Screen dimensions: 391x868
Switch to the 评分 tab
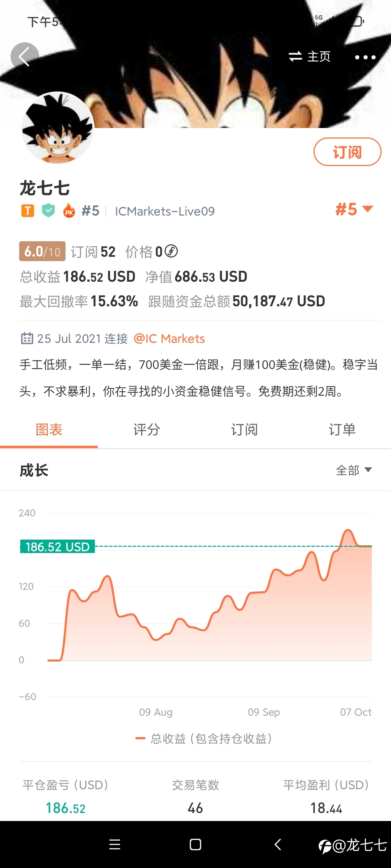(147, 430)
